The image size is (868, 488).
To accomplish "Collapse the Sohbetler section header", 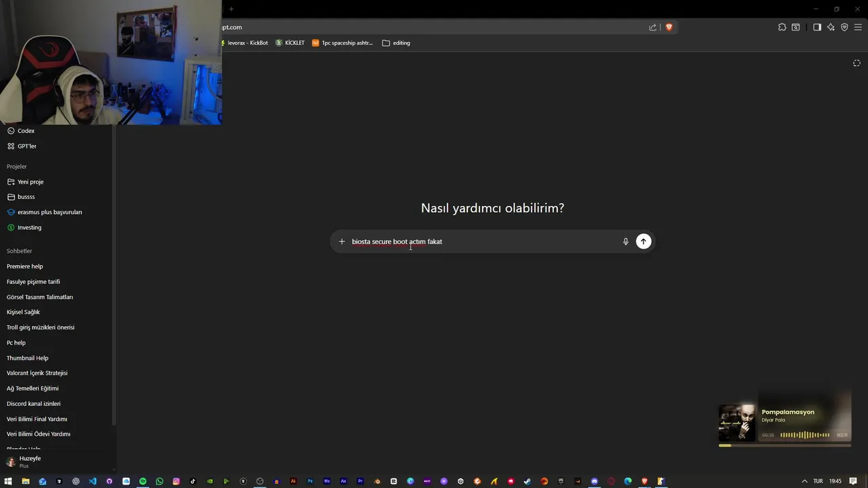I will pos(20,251).
